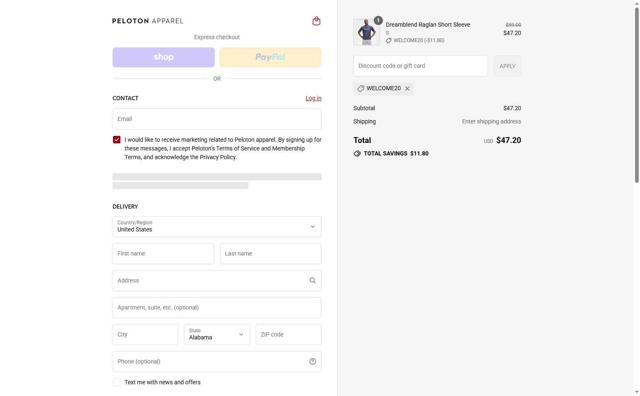Focus the Email input field
Viewport: 640px width, 396px height.
coord(217,119)
